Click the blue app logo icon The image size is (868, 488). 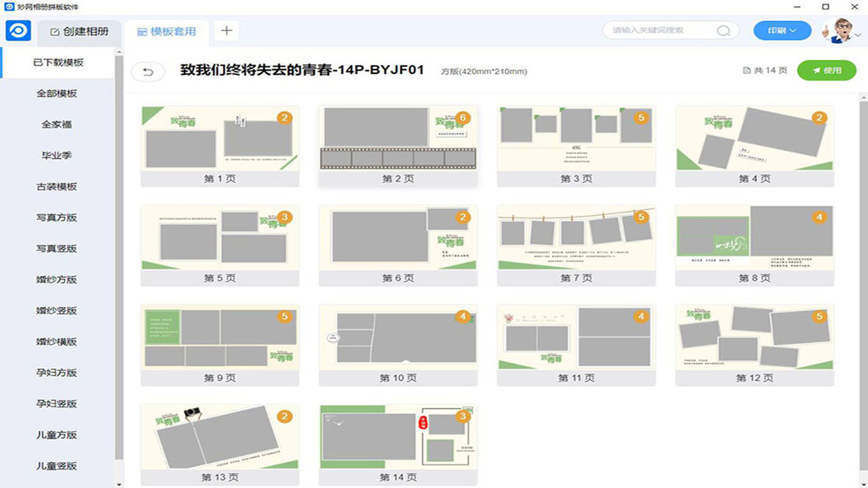click(x=19, y=30)
